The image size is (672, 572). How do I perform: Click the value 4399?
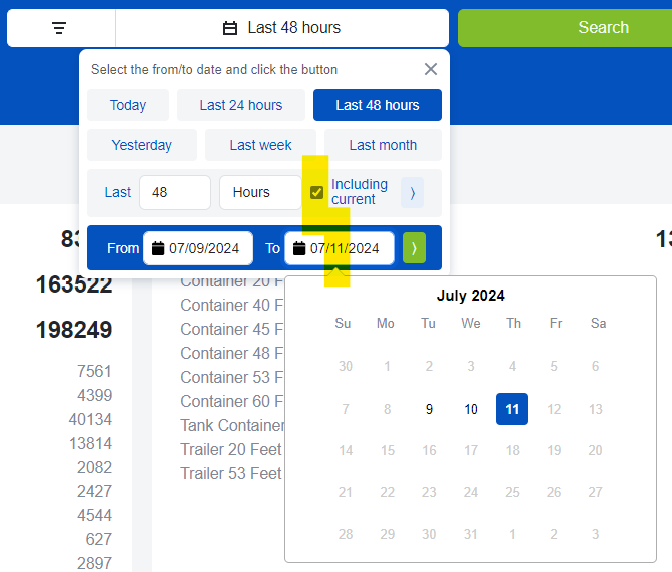pos(94,395)
